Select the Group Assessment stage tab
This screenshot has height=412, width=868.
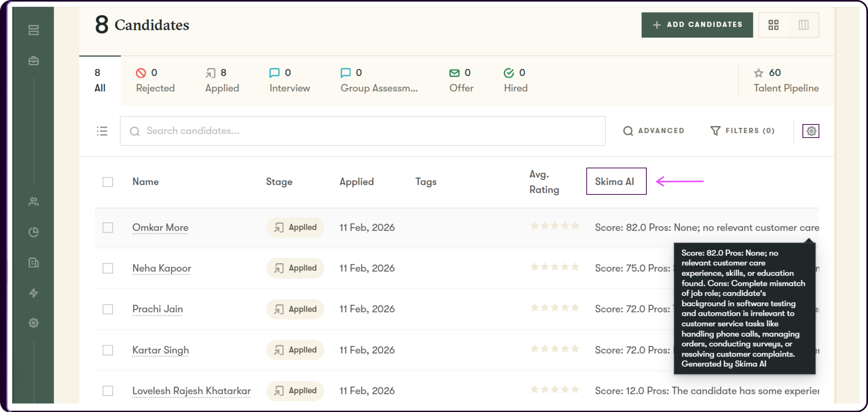click(x=379, y=81)
